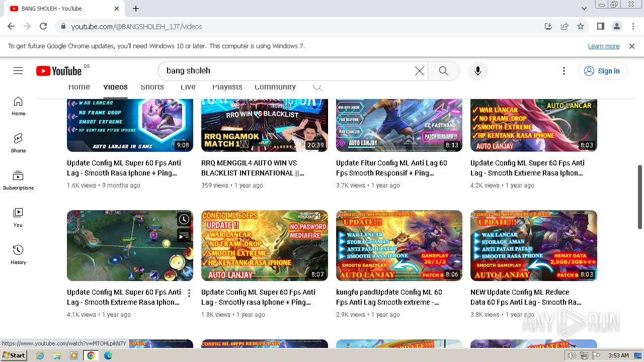Play the Hemat Data 2,5GB thumbnail
The width and height of the screenshot is (644, 362).
534,245
